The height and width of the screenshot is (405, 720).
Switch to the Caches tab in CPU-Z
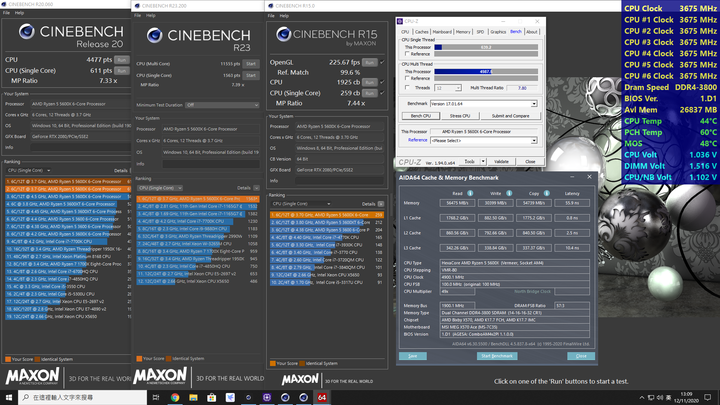pos(421,32)
